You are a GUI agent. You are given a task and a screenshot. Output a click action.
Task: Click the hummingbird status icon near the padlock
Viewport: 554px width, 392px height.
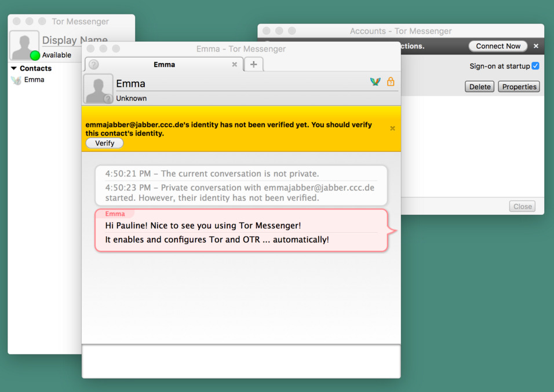375,82
